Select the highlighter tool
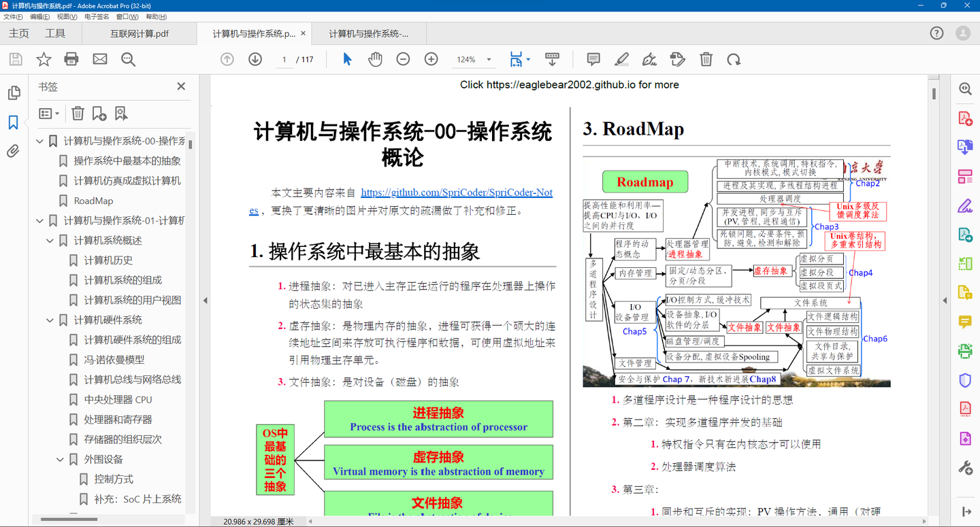 (x=621, y=60)
